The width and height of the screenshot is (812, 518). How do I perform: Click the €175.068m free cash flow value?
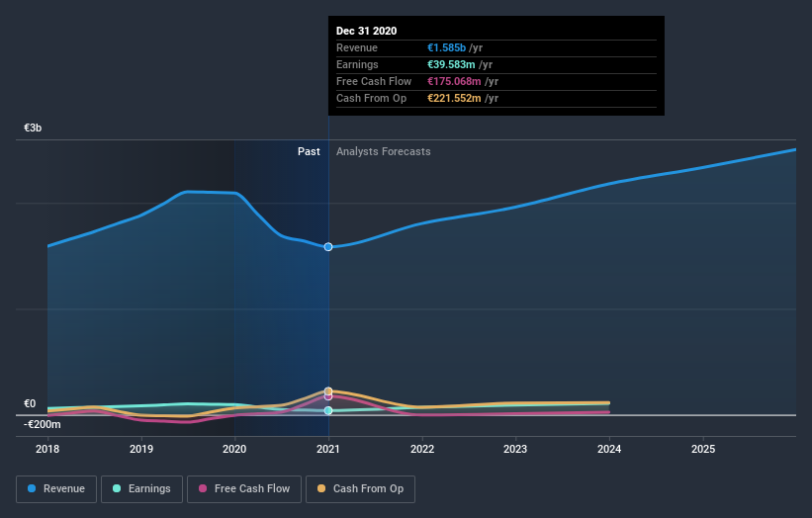454,81
